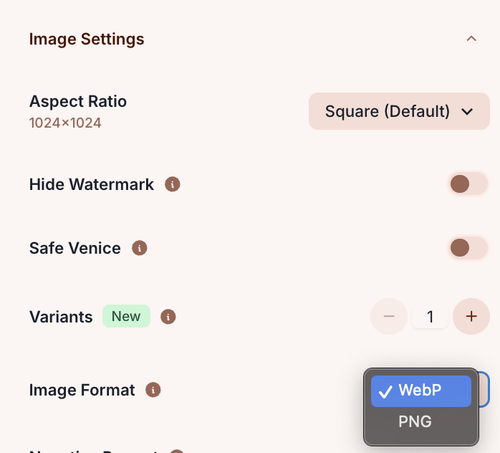
Task: Click the Hide Watermark info icon
Action: pos(172,184)
